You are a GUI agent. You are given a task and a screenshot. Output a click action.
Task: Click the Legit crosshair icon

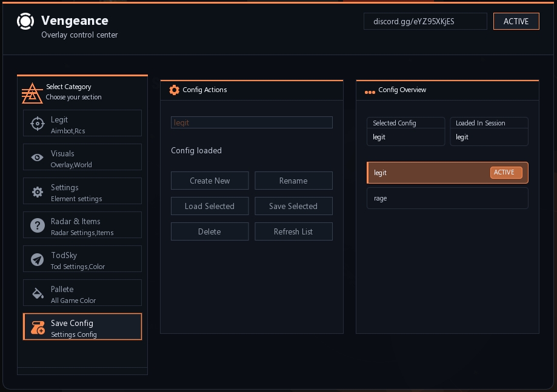click(38, 124)
